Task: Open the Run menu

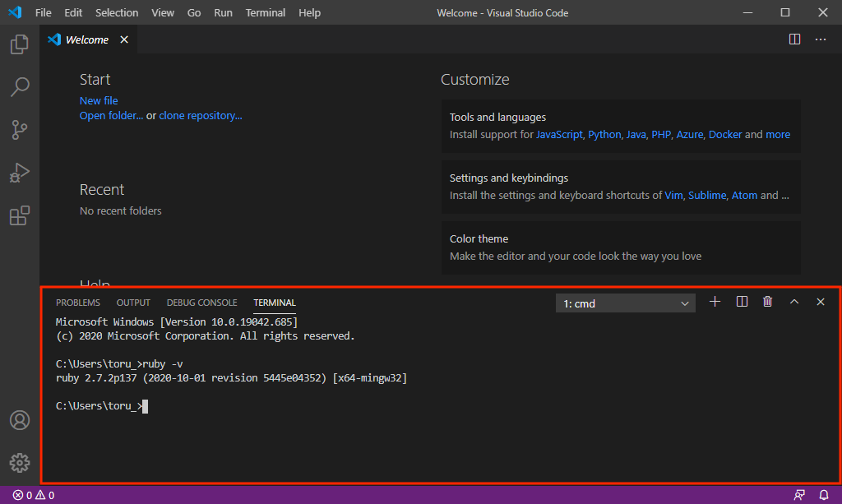Action: pyautogui.click(x=224, y=13)
